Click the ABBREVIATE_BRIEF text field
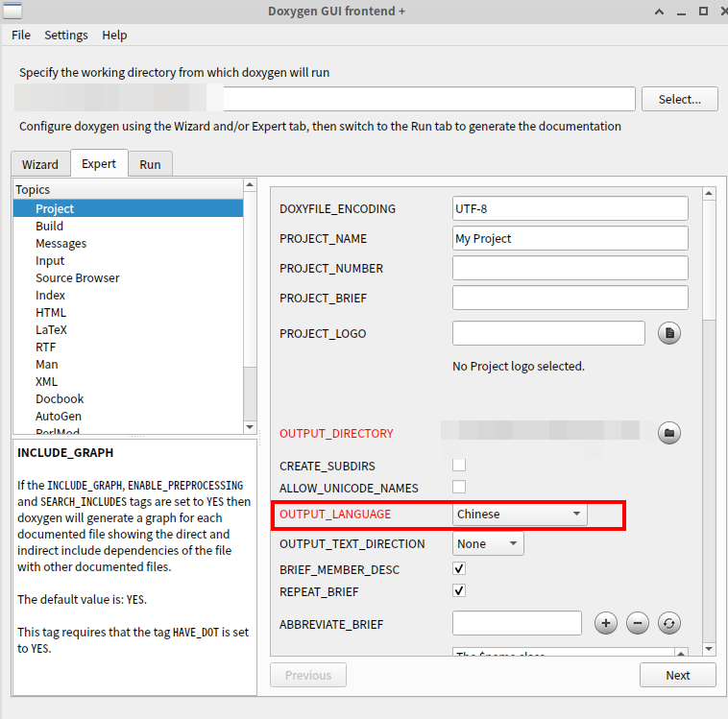 (517, 623)
